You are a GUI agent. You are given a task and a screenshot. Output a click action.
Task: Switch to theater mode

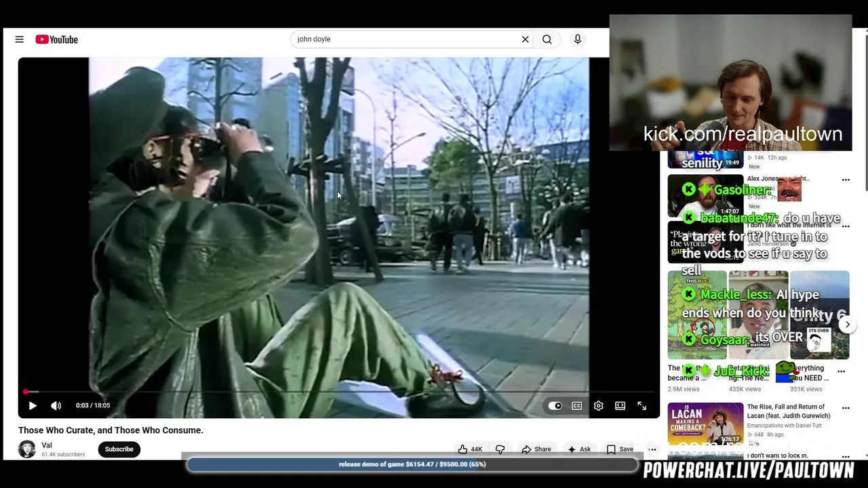[x=620, y=405]
